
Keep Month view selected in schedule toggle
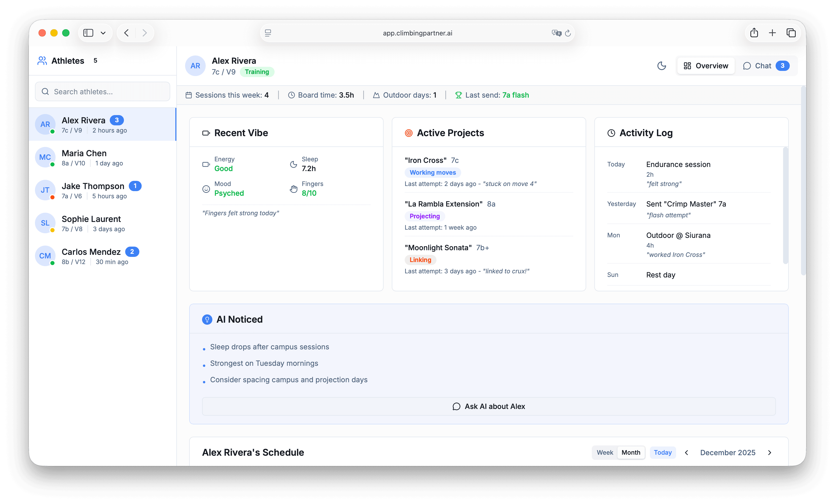coord(630,453)
